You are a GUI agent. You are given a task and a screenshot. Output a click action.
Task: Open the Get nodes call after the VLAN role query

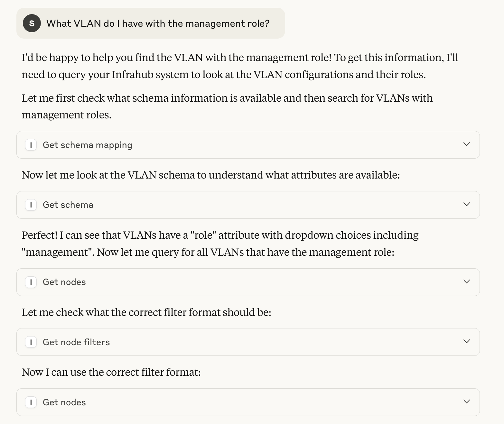click(x=248, y=282)
